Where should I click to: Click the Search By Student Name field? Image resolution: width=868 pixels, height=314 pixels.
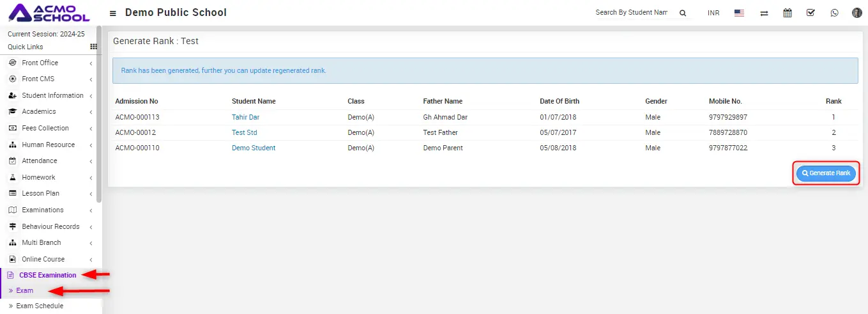pyautogui.click(x=631, y=13)
